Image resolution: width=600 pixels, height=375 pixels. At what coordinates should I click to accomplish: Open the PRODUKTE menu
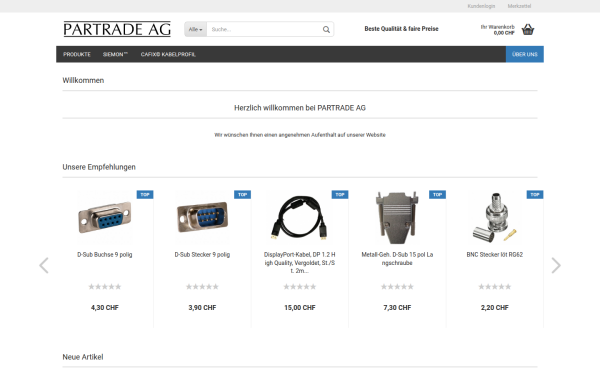point(77,54)
